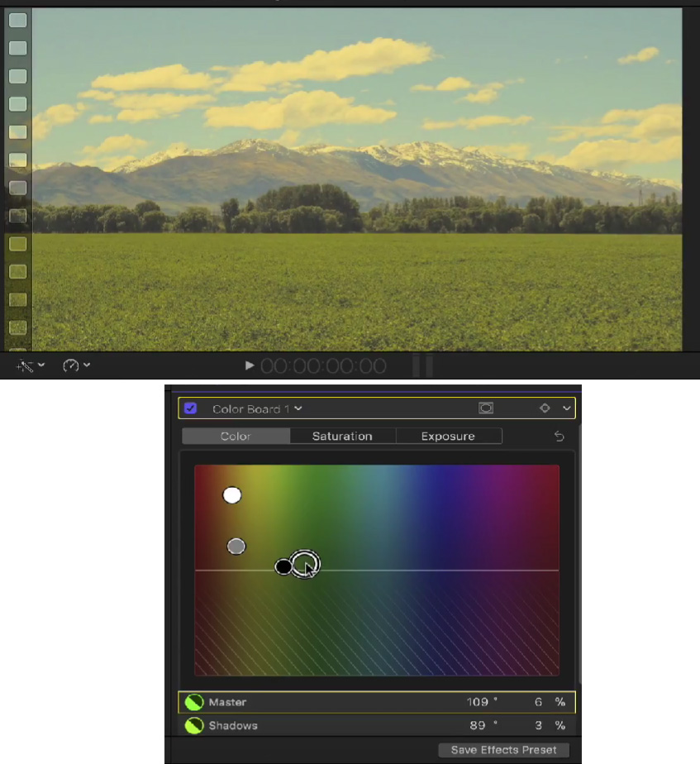
Task: Select the white Highlights puck
Action: tap(232, 495)
